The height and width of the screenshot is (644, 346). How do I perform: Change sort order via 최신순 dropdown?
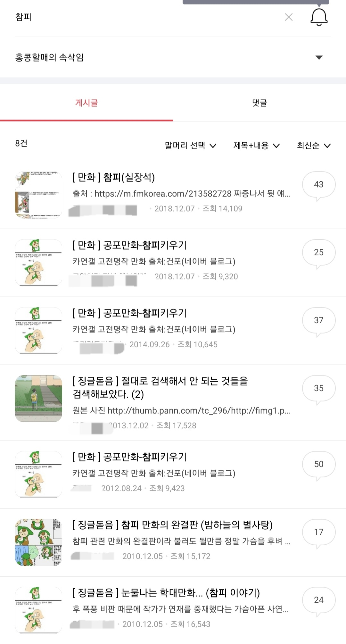click(313, 146)
